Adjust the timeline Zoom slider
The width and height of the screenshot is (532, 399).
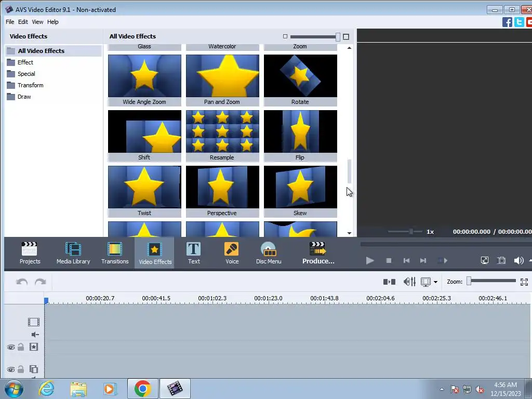click(469, 281)
